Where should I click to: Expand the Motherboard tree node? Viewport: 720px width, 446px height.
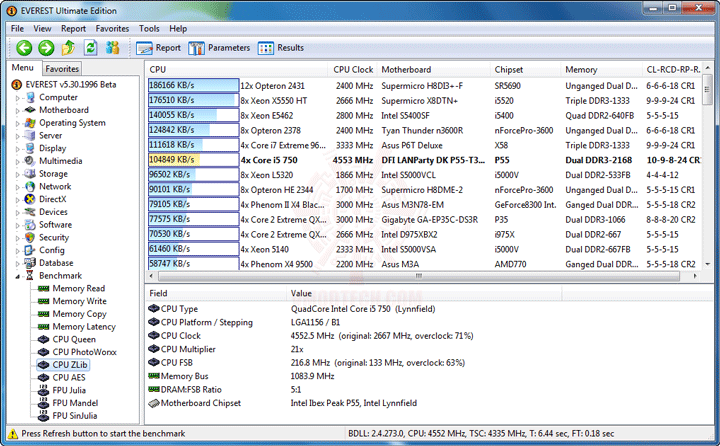point(17,111)
